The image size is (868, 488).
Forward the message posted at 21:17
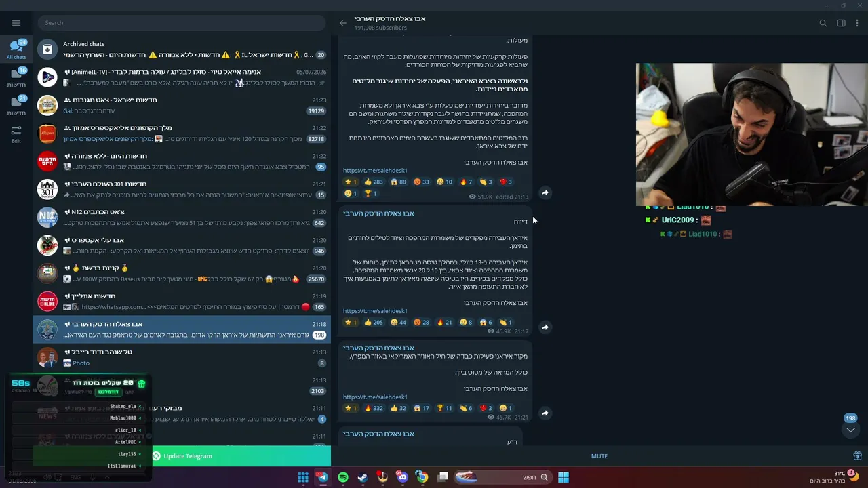545,327
